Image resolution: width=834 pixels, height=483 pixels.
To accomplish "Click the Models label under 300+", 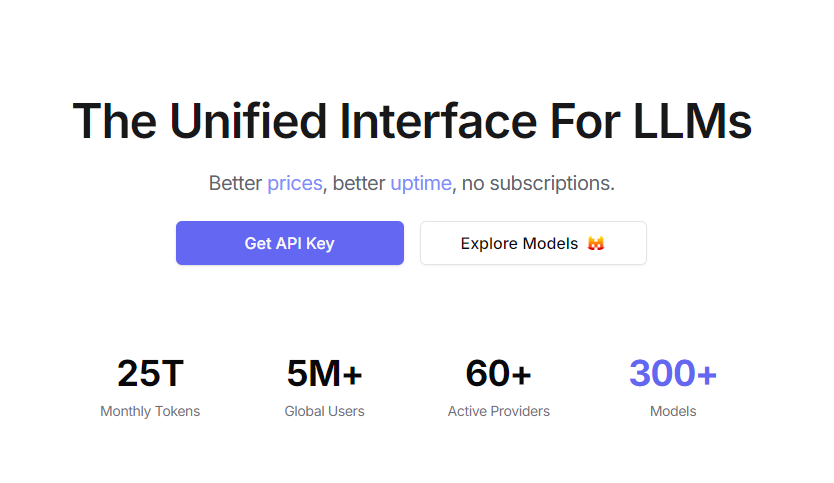I will click(673, 411).
